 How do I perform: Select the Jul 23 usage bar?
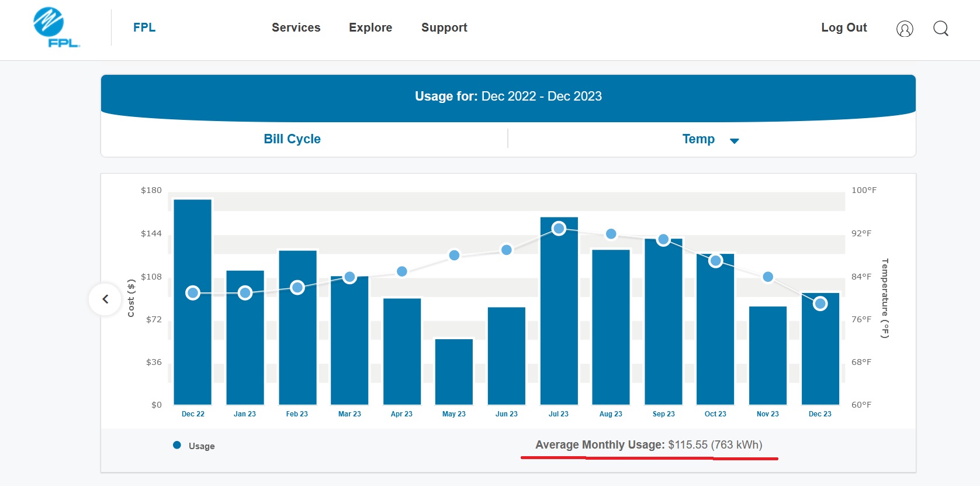[x=559, y=311]
